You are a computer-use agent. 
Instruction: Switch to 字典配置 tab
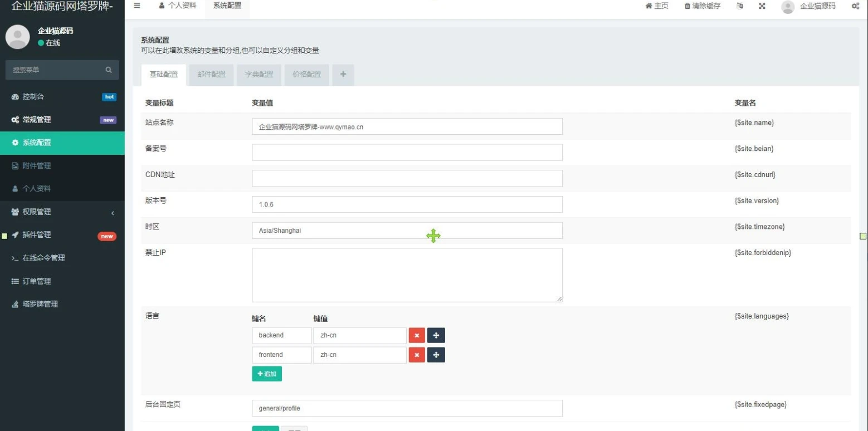point(259,75)
